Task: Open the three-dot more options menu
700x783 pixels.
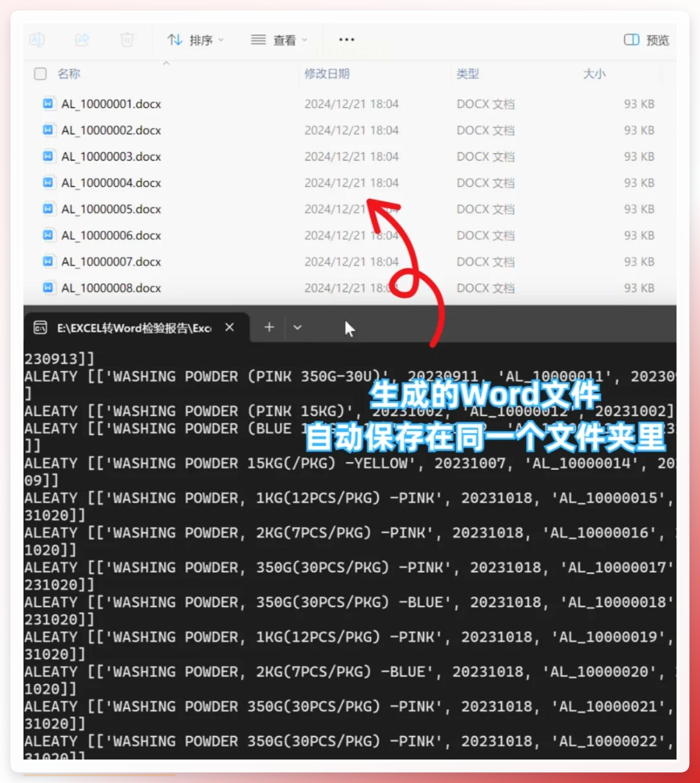Action: [347, 39]
